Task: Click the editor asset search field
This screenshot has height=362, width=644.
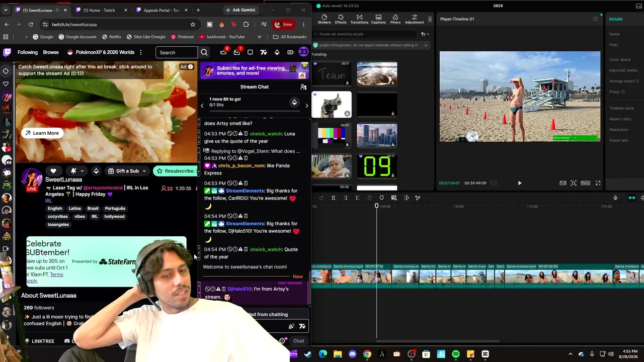Action: [x=365, y=34]
